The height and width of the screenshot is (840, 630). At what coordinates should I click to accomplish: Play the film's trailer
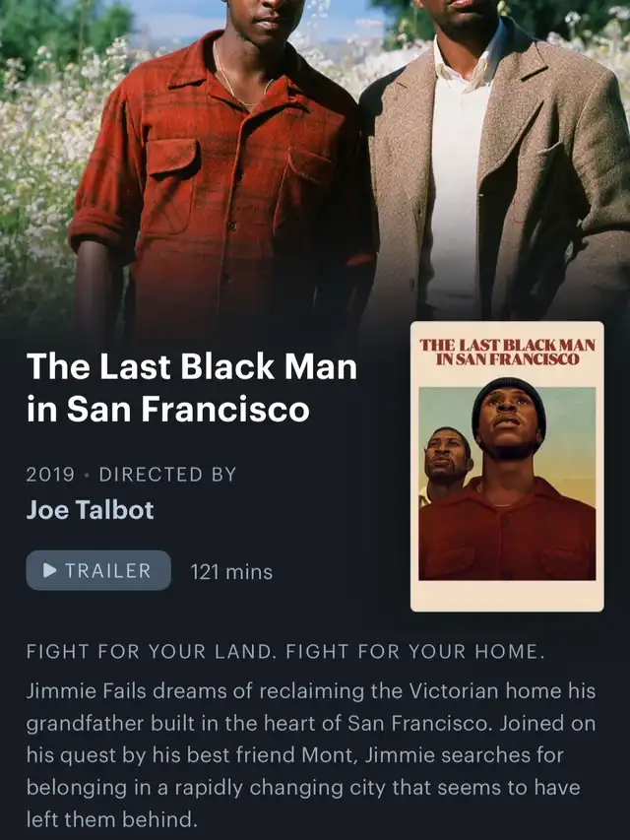[x=98, y=570]
